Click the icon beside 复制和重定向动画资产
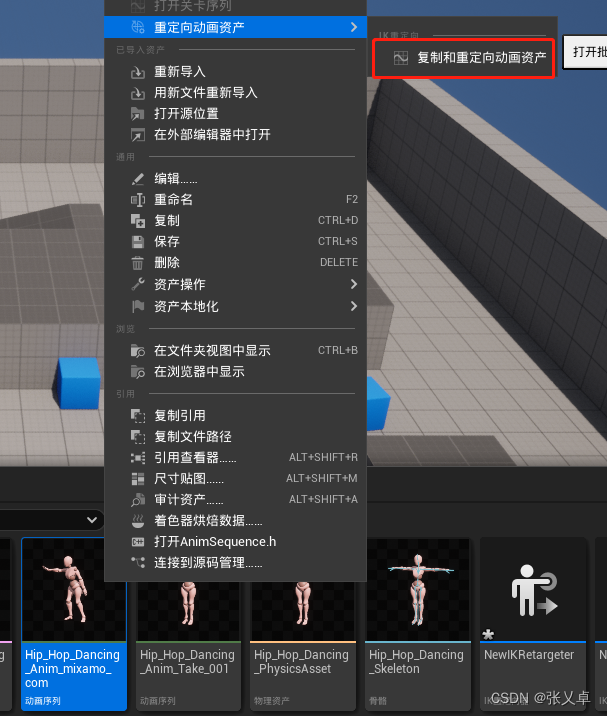607x716 pixels. pos(401,58)
